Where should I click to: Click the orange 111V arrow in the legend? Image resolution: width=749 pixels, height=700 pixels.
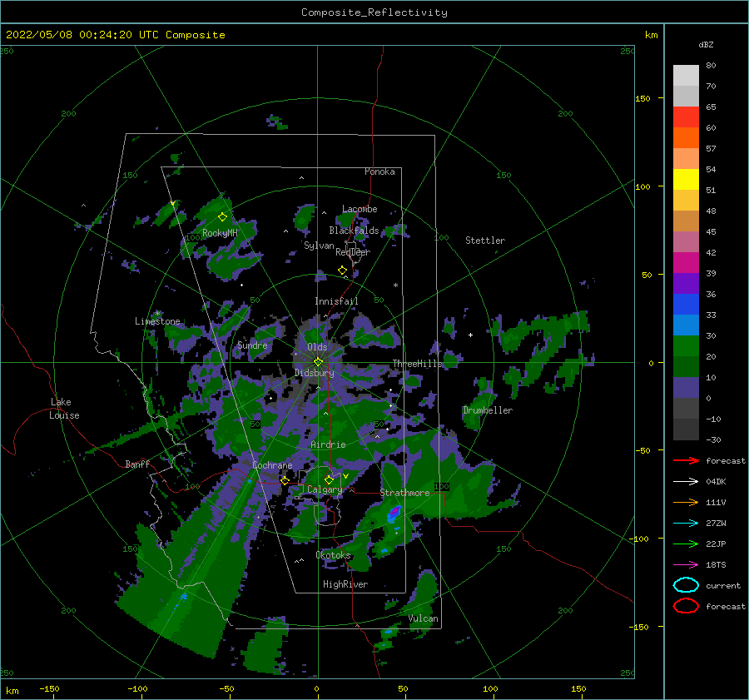coord(686,502)
